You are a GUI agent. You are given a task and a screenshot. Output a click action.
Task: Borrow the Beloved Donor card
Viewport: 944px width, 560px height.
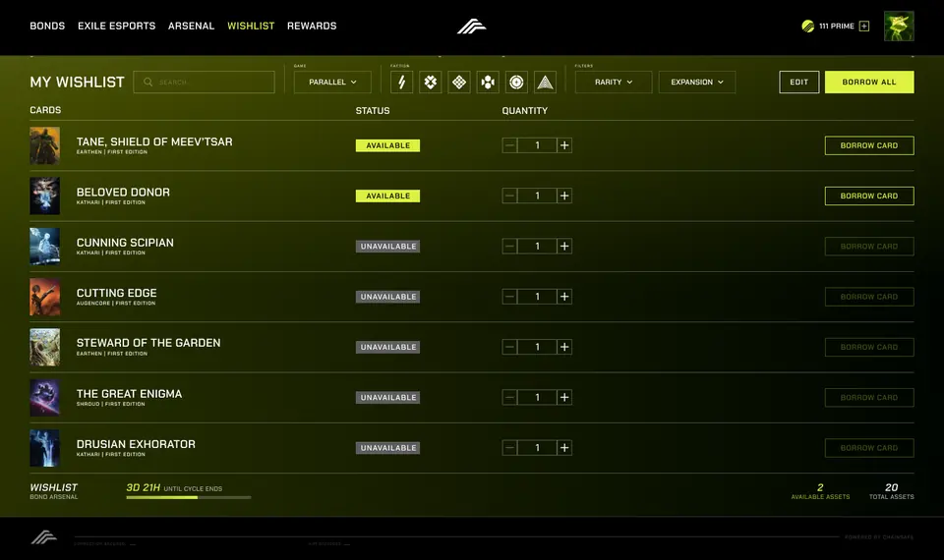(868, 196)
